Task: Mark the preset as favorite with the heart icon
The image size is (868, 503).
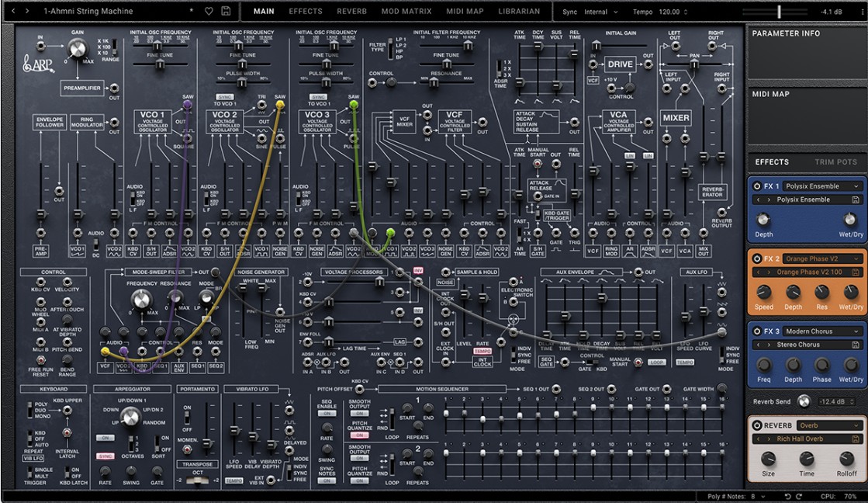Action: click(209, 11)
